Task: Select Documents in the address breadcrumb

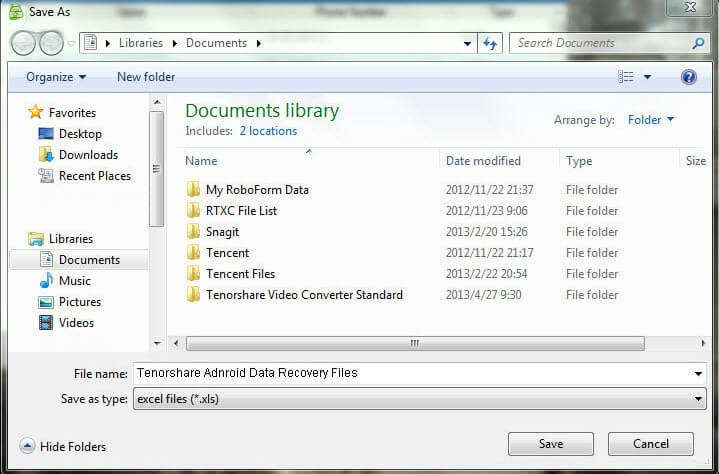Action: click(216, 43)
